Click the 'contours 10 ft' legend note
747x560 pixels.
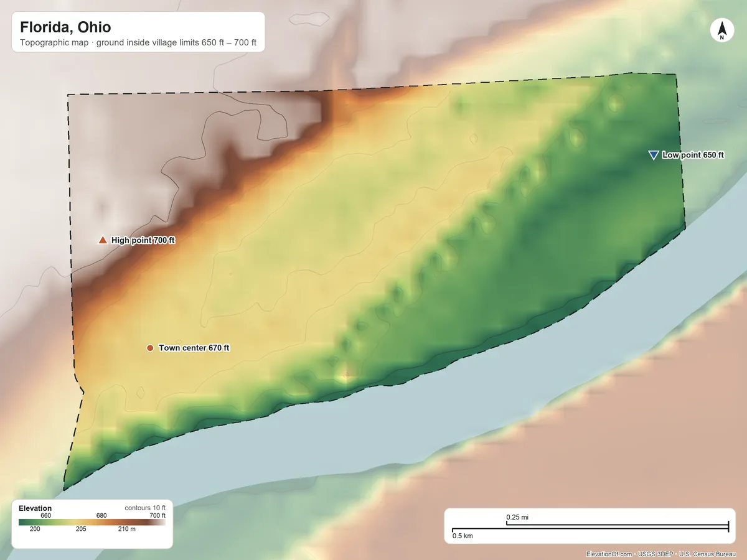[x=145, y=508]
